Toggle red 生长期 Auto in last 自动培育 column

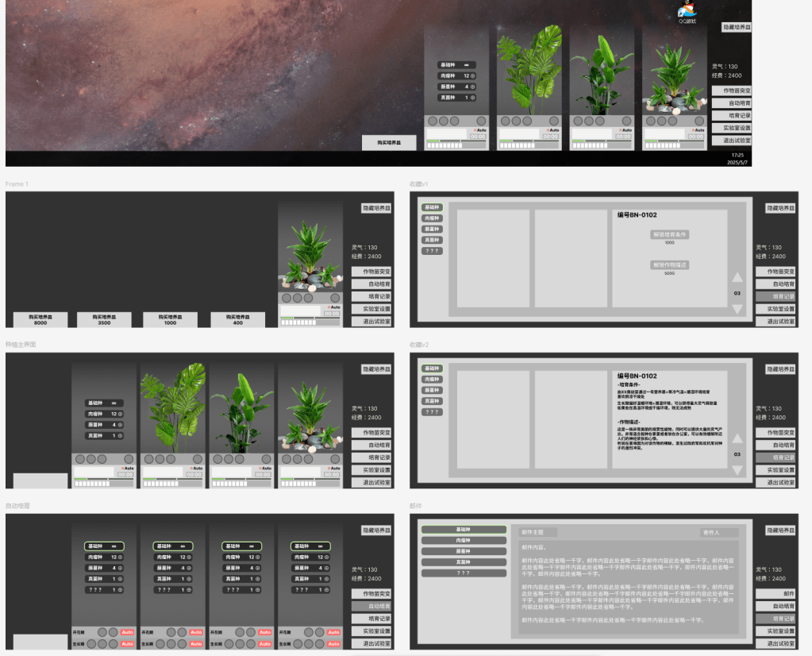333,644
